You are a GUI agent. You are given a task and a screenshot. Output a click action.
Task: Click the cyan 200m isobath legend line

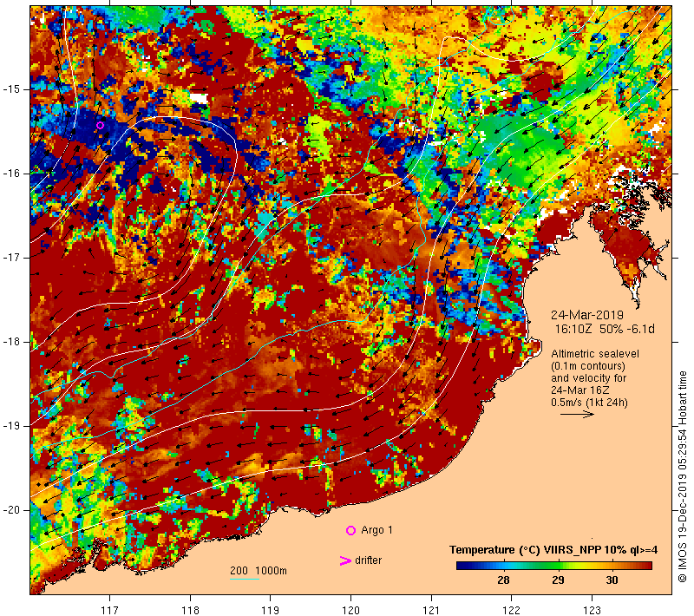245,579
